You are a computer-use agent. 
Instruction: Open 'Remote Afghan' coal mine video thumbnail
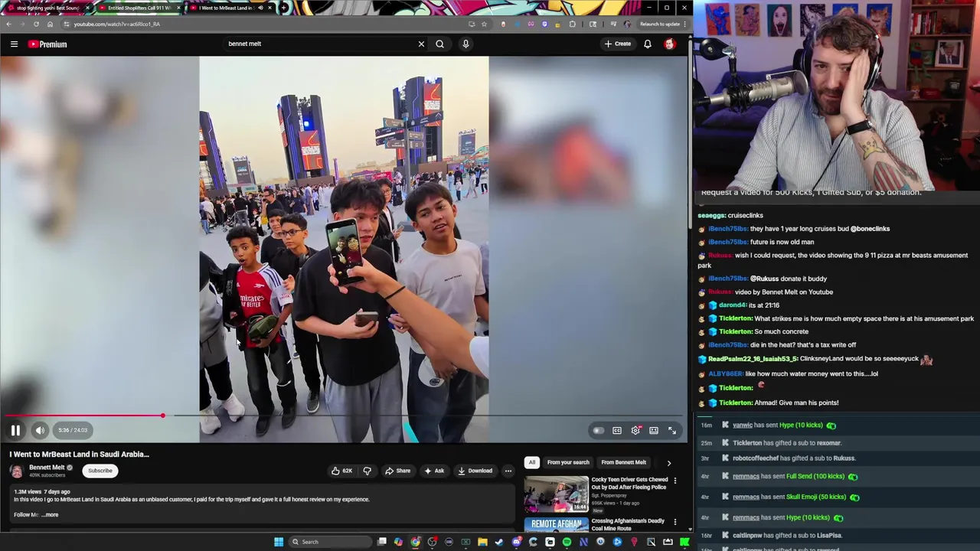coord(557,524)
